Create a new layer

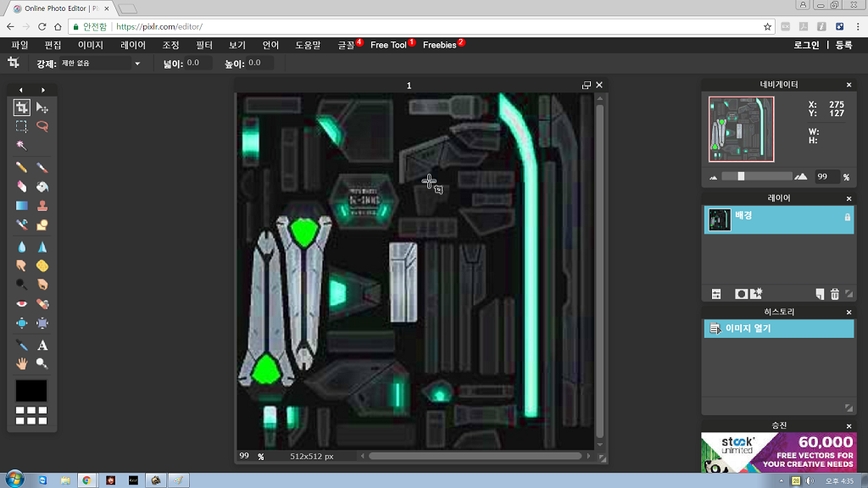pos(820,294)
